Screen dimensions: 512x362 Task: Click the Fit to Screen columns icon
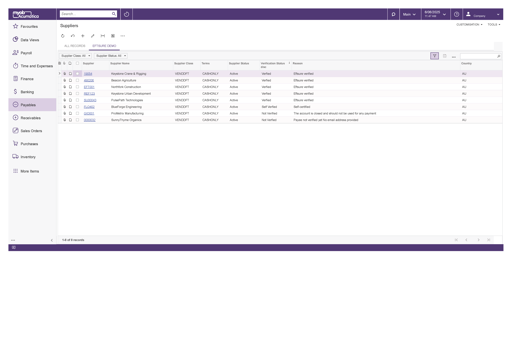[x=103, y=36]
